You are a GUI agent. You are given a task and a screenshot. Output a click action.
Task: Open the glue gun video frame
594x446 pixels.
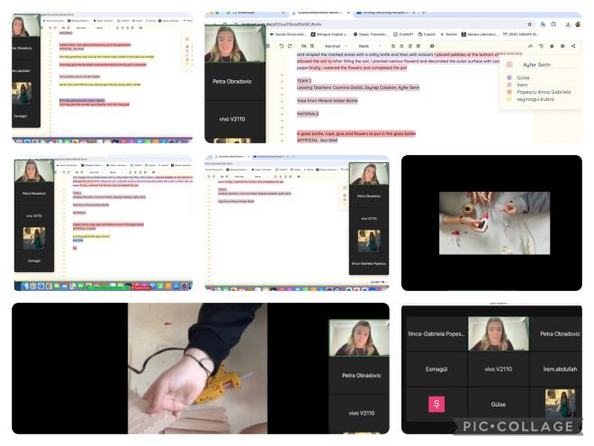[197, 368]
